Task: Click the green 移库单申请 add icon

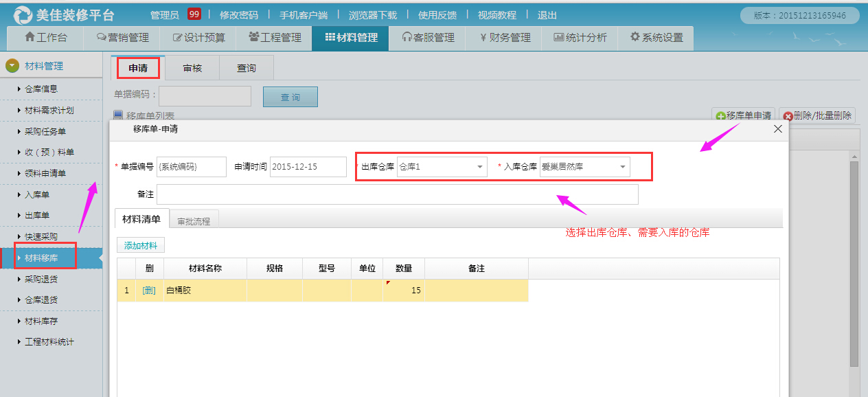Action: click(x=720, y=116)
